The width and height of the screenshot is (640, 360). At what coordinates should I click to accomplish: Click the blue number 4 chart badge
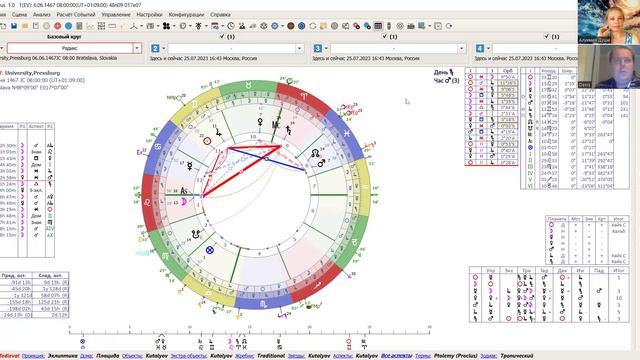pos(480,49)
